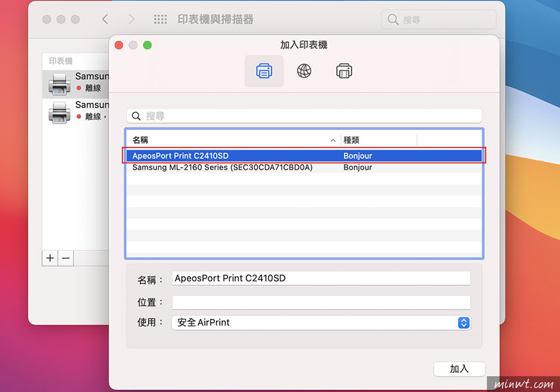Viewport: 560px width, 392px height.
Task: Click the 名稱 text field with ApeosPort name
Action: click(x=321, y=278)
